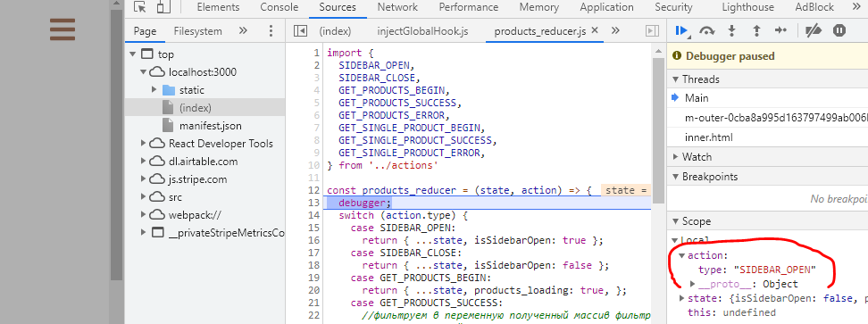This screenshot has width=868, height=324.
Task: Click the Step debugger arrow icon
Action: click(780, 31)
